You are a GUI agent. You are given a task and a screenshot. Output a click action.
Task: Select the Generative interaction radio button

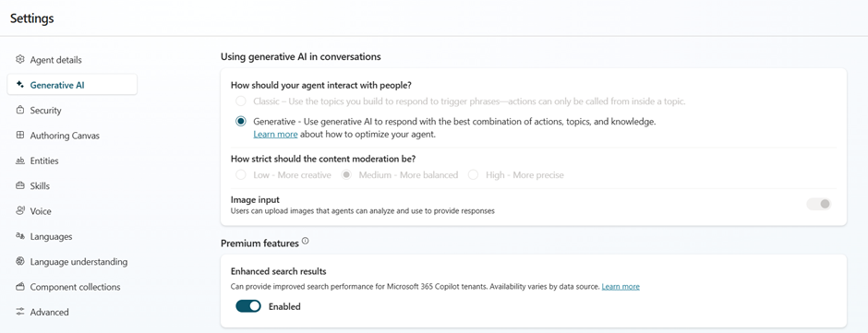[x=240, y=122]
